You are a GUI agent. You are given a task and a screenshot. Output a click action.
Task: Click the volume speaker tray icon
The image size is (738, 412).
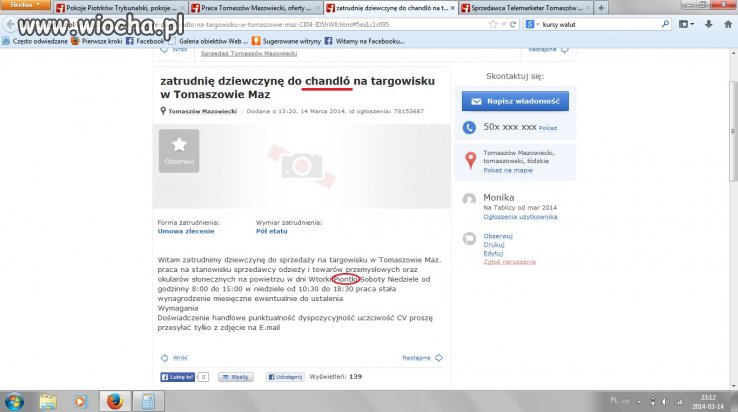pos(665,402)
